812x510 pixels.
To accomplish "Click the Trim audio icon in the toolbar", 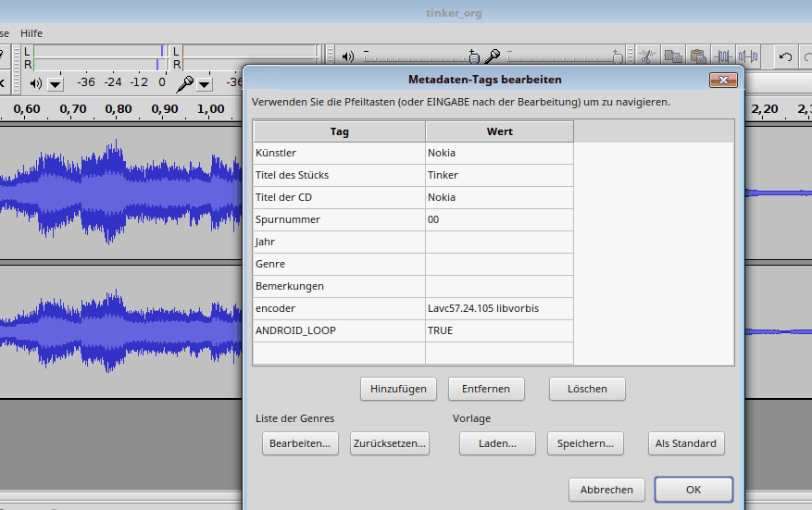I will [x=723, y=56].
